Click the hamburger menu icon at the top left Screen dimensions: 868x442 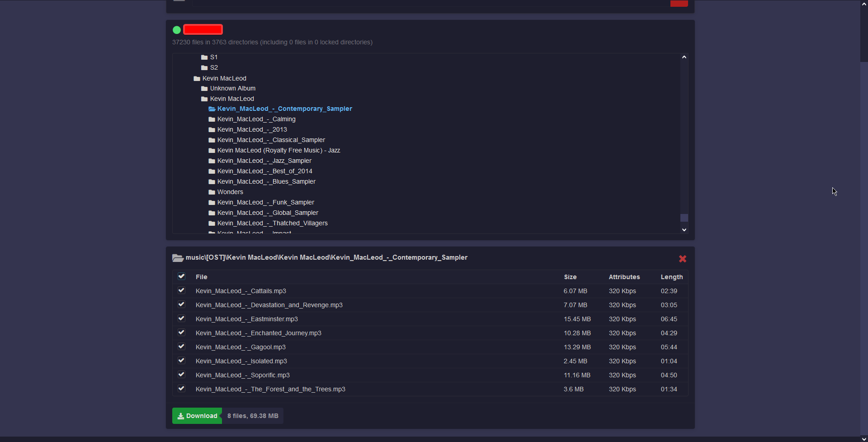179,1
